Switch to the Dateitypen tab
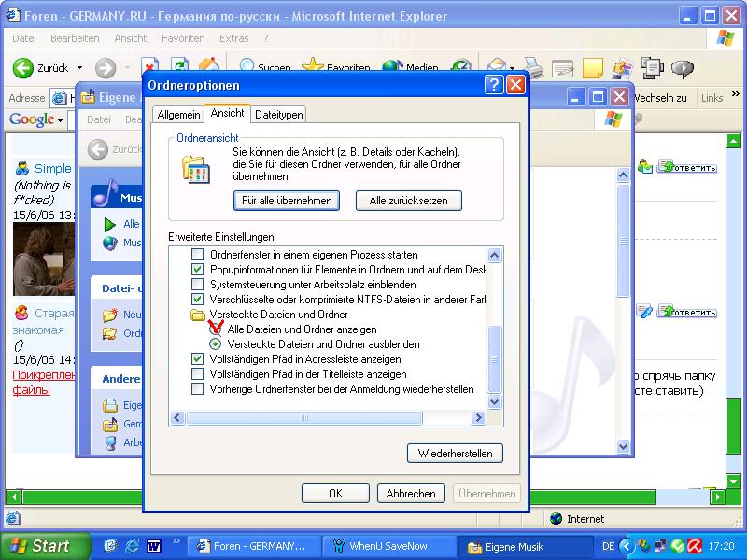This screenshot has width=747, height=560. (x=279, y=115)
